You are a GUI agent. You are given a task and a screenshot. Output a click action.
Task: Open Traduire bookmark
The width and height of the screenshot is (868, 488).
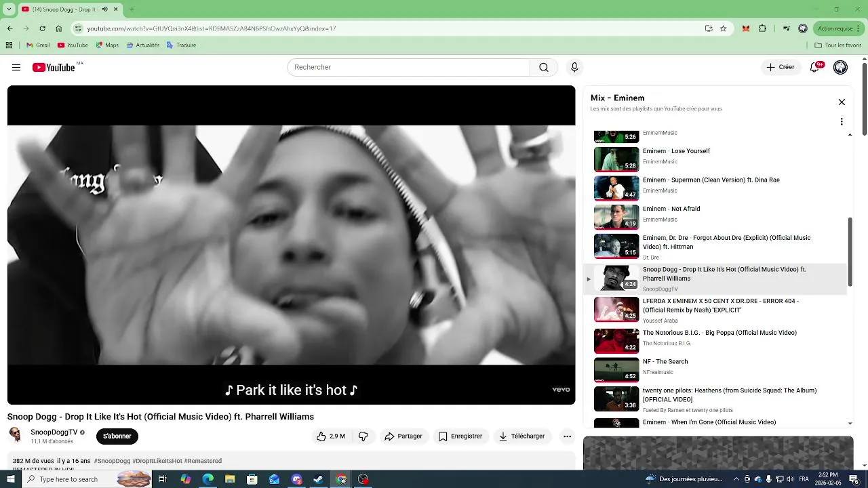tap(181, 45)
